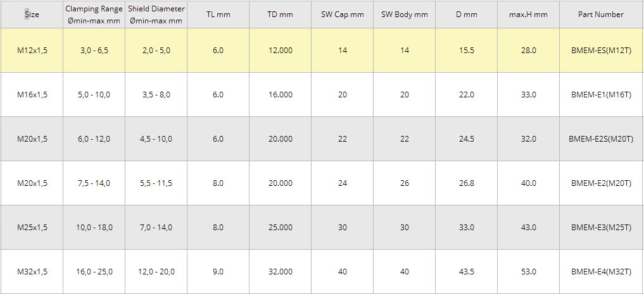Click SW Body value 30 in M25 row
This screenshot has width=644, height=294.
coord(405,228)
